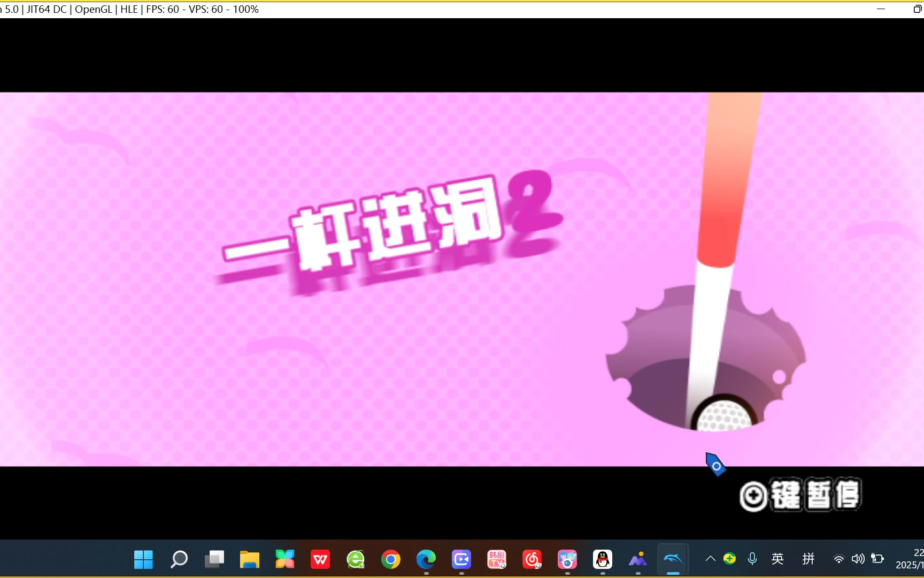Expand the hidden system tray icons
The width and height of the screenshot is (924, 578).
(710, 559)
